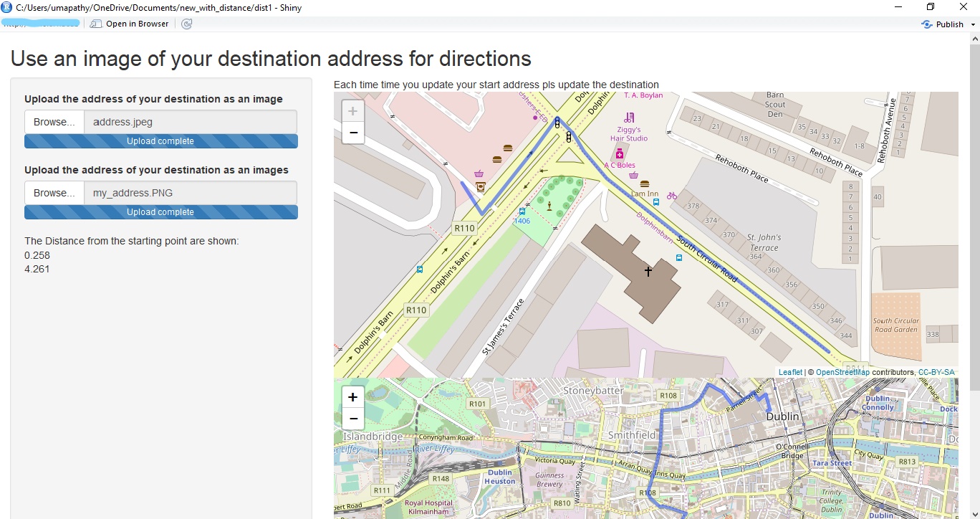The image size is (980, 519).
Task: Open in Browser
Action: pos(130,24)
